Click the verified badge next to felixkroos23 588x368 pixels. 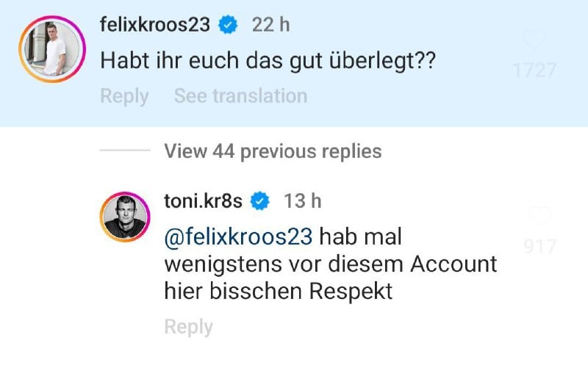[229, 24]
